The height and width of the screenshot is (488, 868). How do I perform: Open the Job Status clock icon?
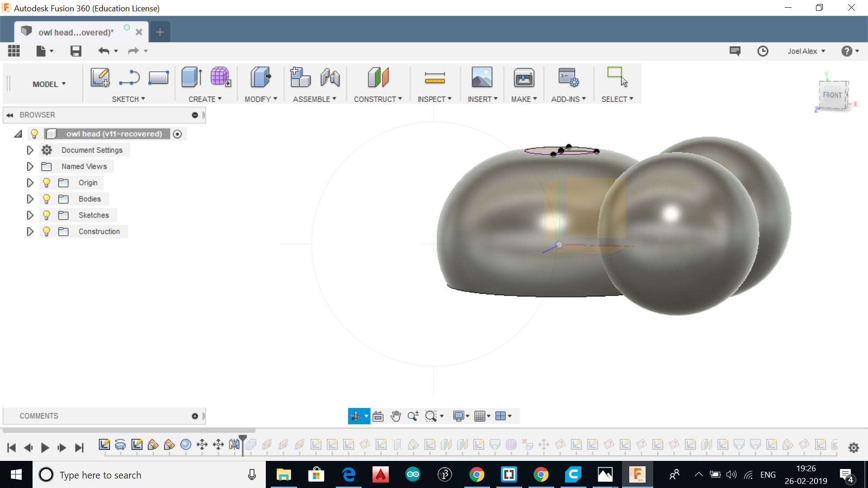pos(763,51)
